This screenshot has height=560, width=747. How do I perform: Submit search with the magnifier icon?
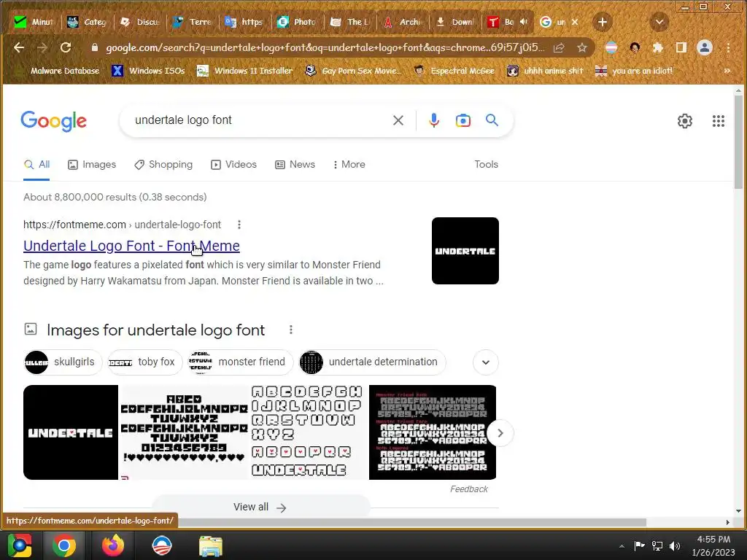[x=492, y=120]
